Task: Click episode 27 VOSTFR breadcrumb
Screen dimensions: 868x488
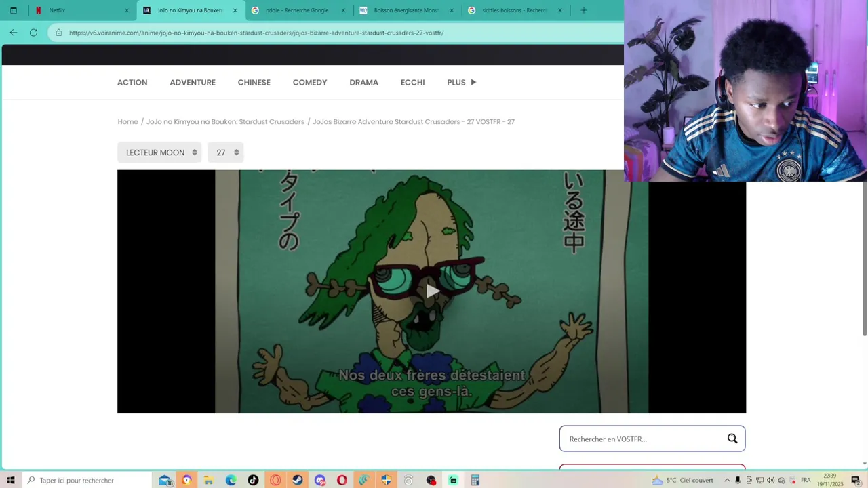Action: (x=414, y=121)
